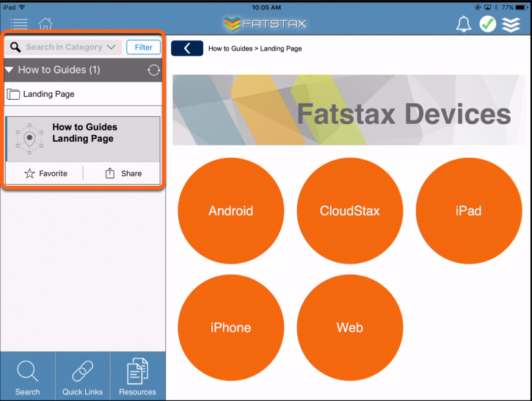This screenshot has width=532, height=401.
Task: Open the stacked layers icon
Action: [511, 24]
